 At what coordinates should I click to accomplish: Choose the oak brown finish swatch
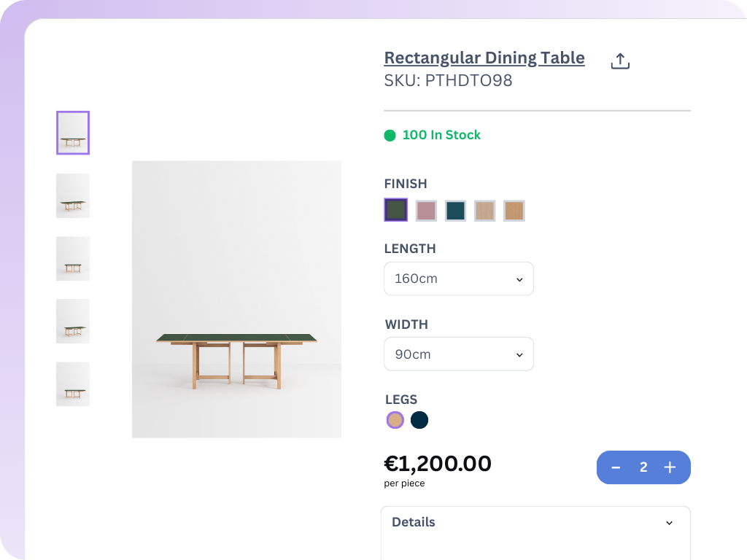coord(514,211)
